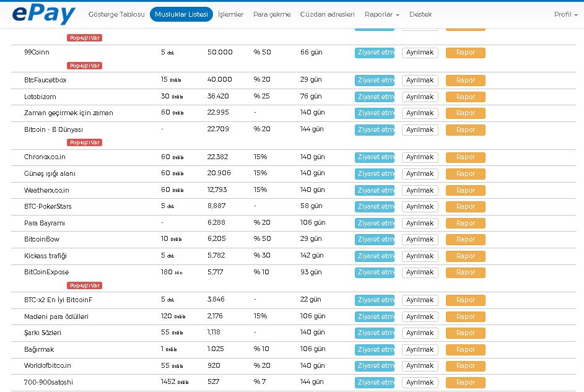Click Ayrılmak for BitcoinBow
Image resolution: width=584 pixels, height=392 pixels.
(420, 240)
